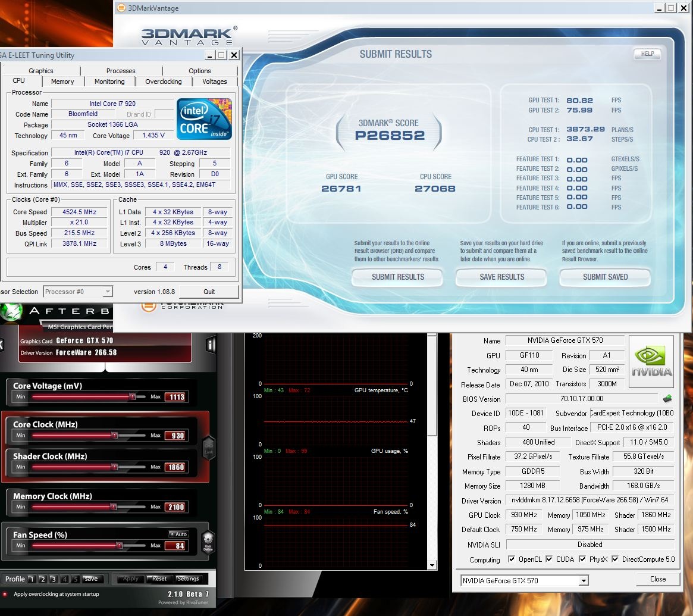Click the Close button in GPU-Z
The image size is (693, 616).
[x=658, y=579]
